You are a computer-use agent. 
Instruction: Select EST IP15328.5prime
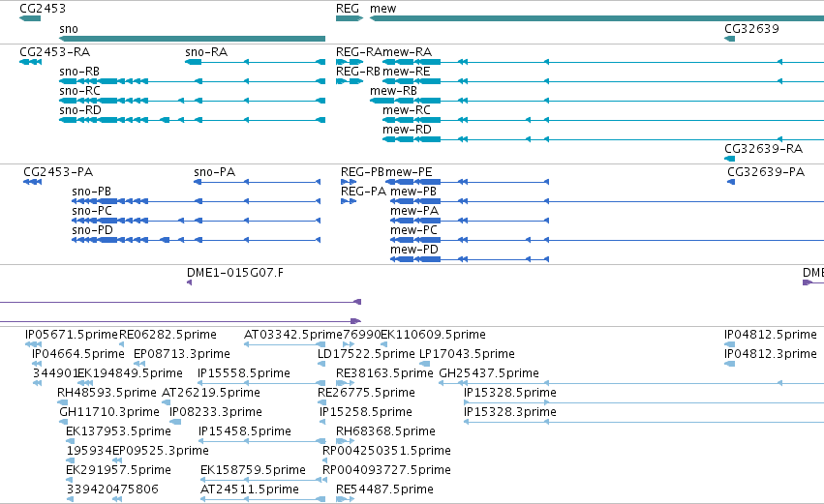point(510,393)
